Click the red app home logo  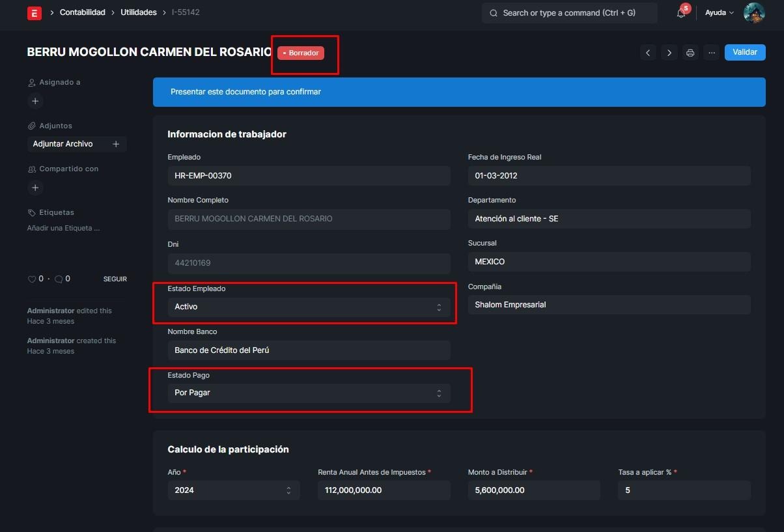click(x=34, y=13)
